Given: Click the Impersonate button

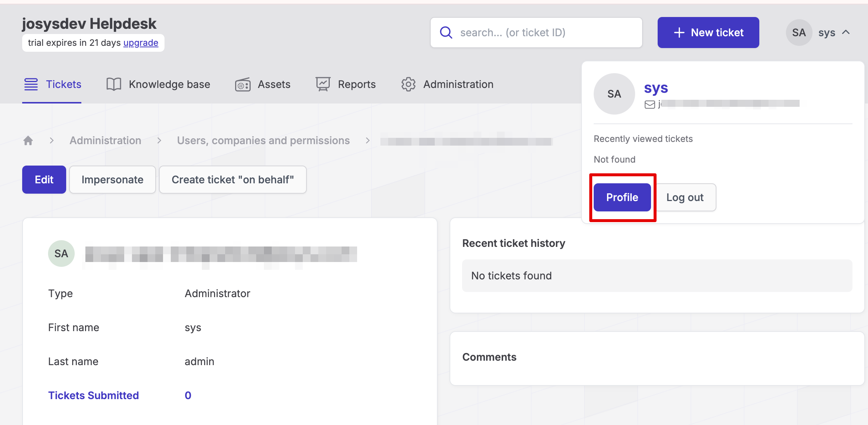Looking at the screenshot, I should (112, 180).
